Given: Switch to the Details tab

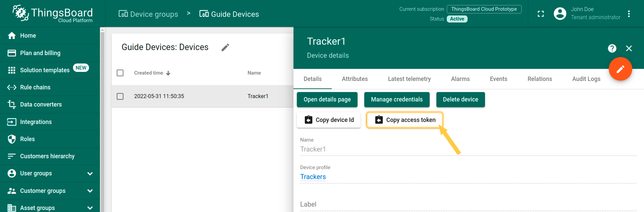Looking at the screenshot, I should (313, 79).
